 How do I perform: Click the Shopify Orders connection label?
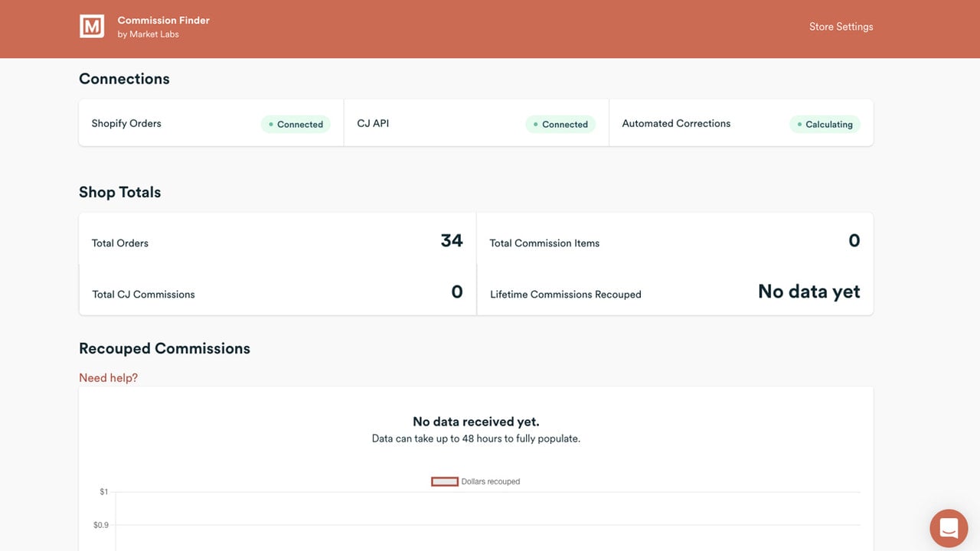pyautogui.click(x=126, y=123)
